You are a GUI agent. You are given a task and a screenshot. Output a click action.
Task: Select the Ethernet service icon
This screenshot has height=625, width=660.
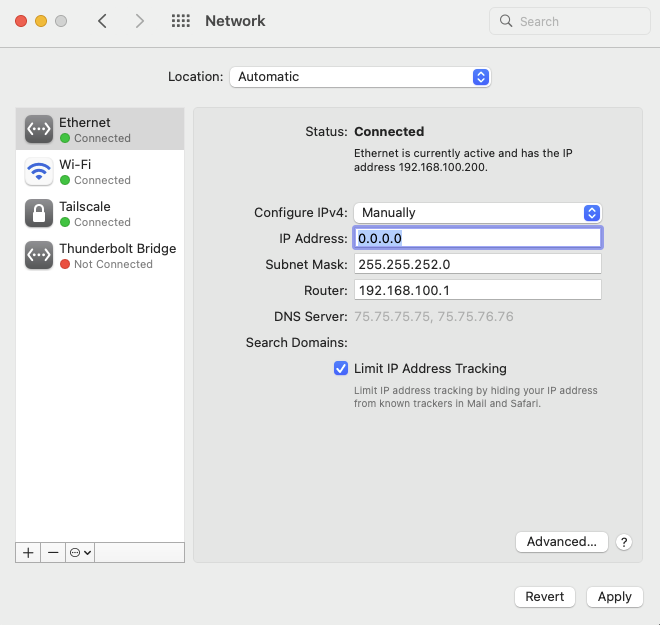(x=39, y=129)
